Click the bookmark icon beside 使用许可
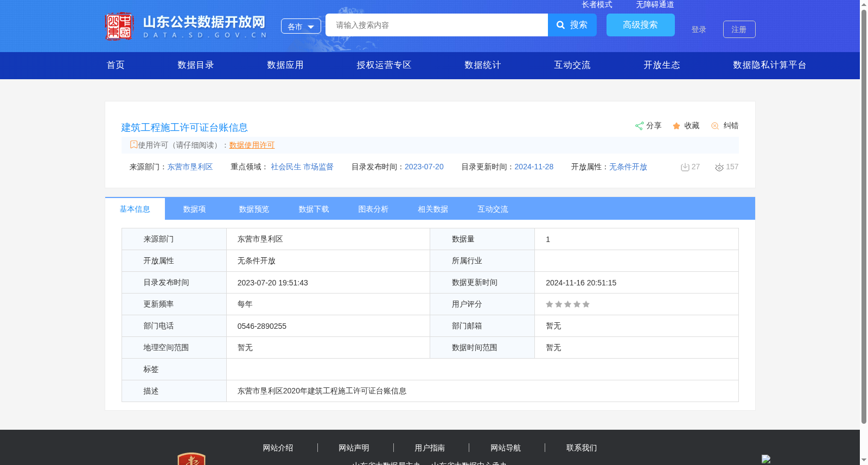 [133, 145]
